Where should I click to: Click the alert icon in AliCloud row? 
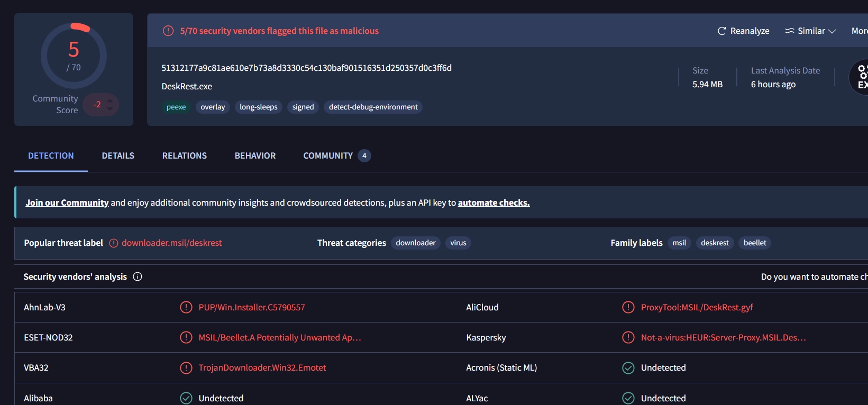click(x=628, y=307)
